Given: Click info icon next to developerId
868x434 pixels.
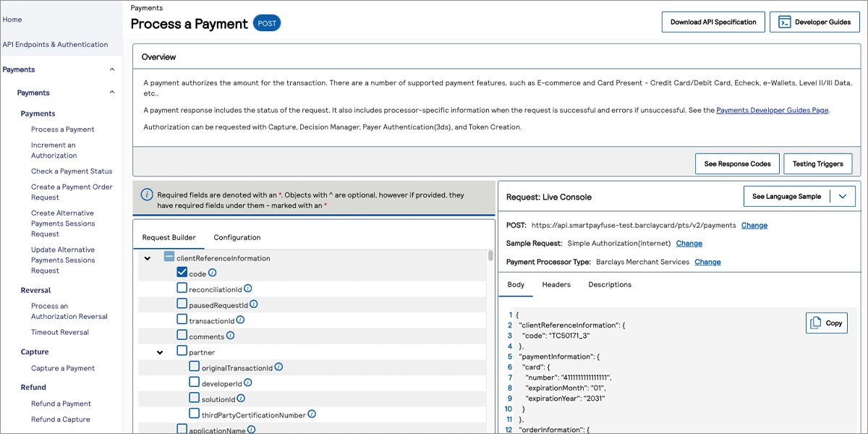Looking at the screenshot, I should [247, 383].
